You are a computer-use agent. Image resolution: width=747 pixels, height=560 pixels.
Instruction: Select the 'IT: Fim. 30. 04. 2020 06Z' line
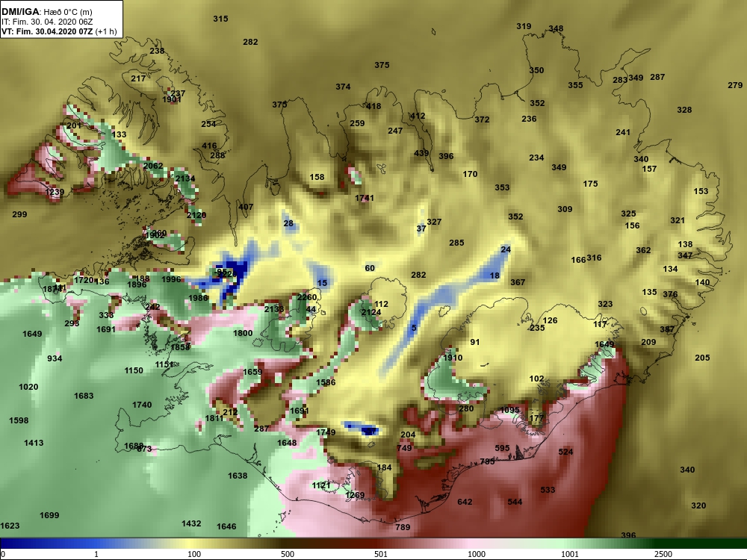point(47,22)
